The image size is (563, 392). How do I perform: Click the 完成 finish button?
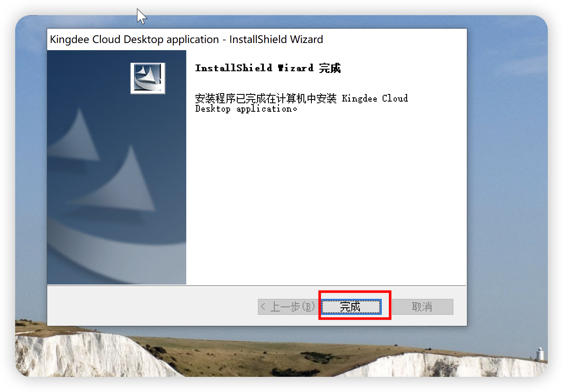click(x=351, y=306)
